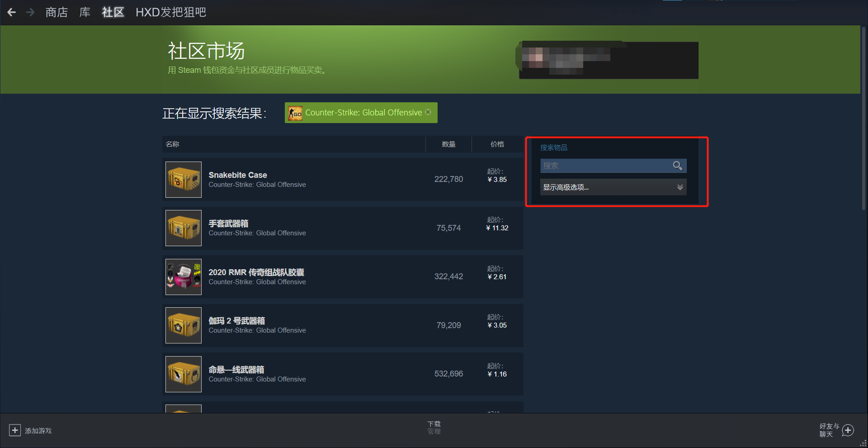Open the 商店 menu
This screenshot has height=448, width=868.
click(x=57, y=12)
